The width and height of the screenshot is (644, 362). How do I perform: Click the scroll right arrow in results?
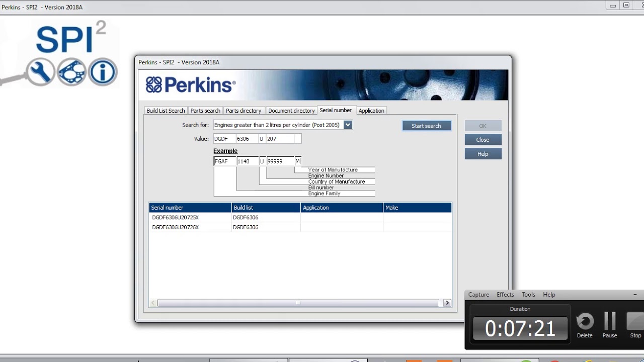[x=447, y=303]
